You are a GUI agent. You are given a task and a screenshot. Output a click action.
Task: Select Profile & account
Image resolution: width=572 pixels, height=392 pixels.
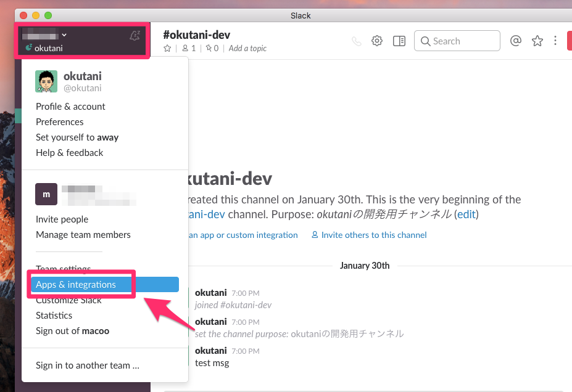[x=70, y=107]
